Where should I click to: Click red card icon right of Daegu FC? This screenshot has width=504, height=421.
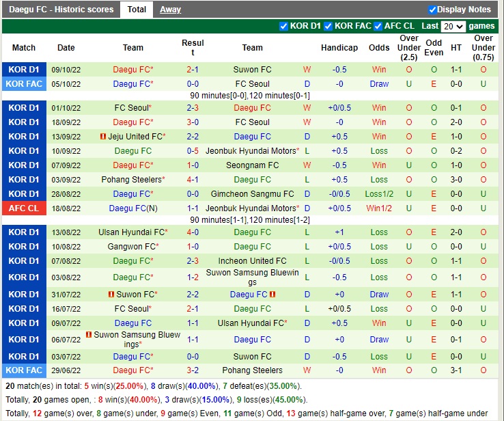coord(272,295)
